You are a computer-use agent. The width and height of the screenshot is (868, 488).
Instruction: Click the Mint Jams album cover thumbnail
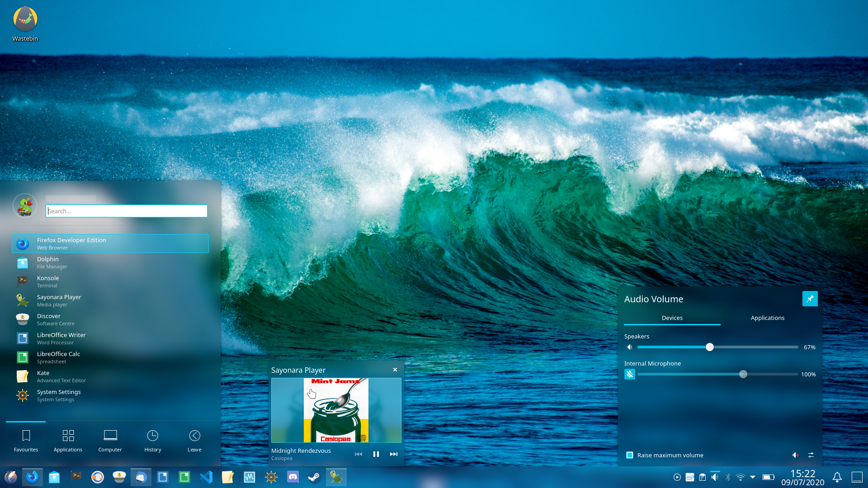click(336, 410)
